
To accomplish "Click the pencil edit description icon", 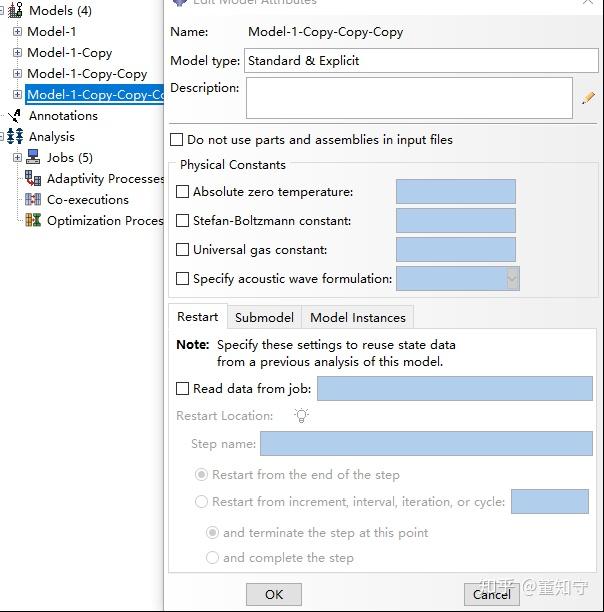I will coord(588,98).
